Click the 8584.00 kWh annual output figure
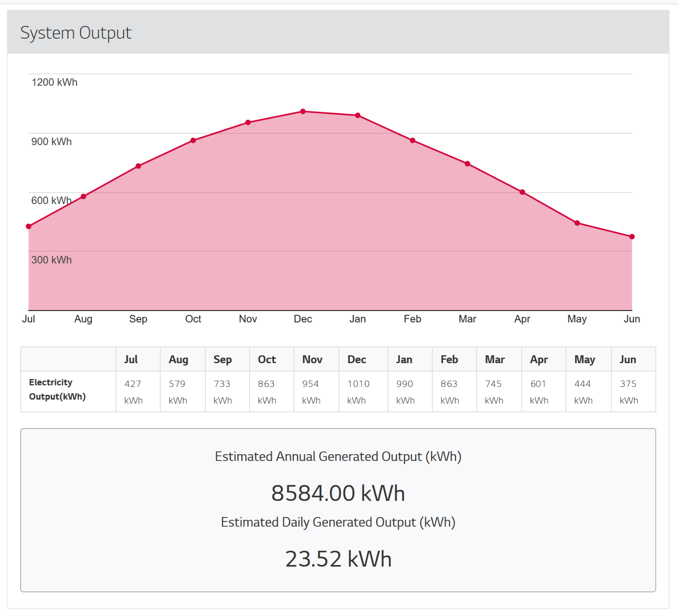 click(x=338, y=492)
